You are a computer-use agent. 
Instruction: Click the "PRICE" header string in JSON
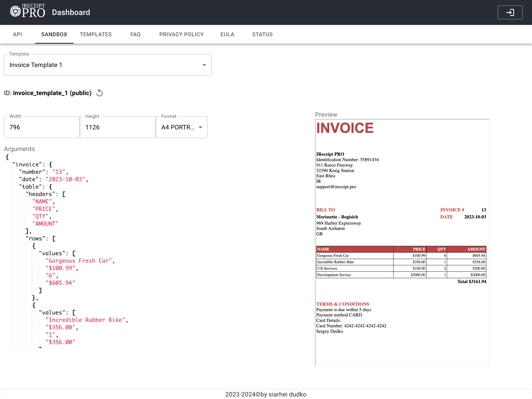click(x=44, y=209)
